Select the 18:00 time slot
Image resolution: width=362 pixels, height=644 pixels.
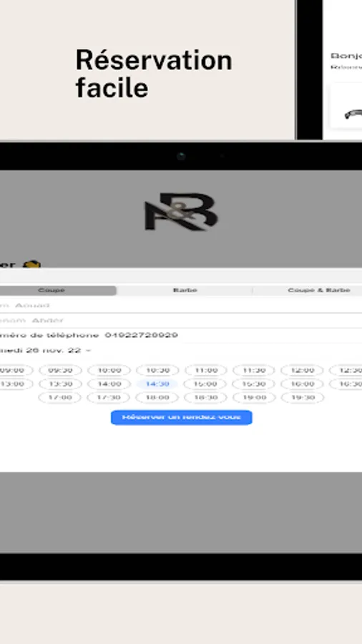[x=157, y=398]
